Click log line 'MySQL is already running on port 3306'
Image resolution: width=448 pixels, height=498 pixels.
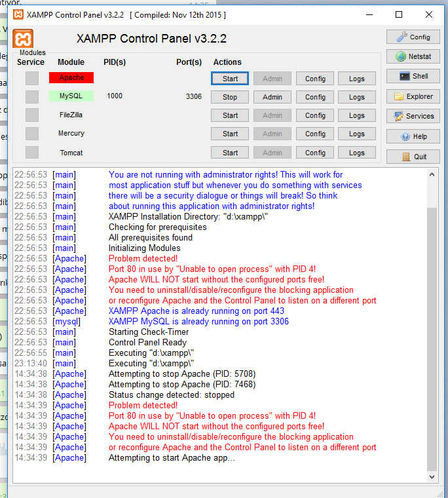(x=198, y=322)
